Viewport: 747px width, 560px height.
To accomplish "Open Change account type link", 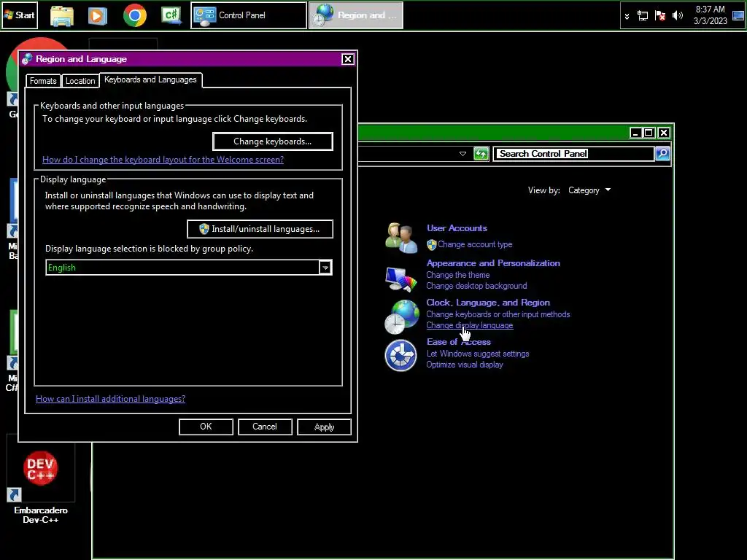I will point(475,244).
